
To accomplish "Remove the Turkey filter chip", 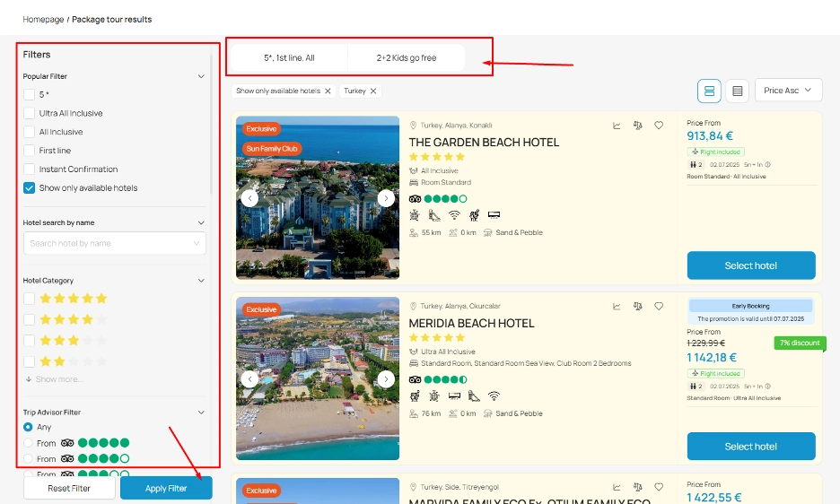I will 373,91.
